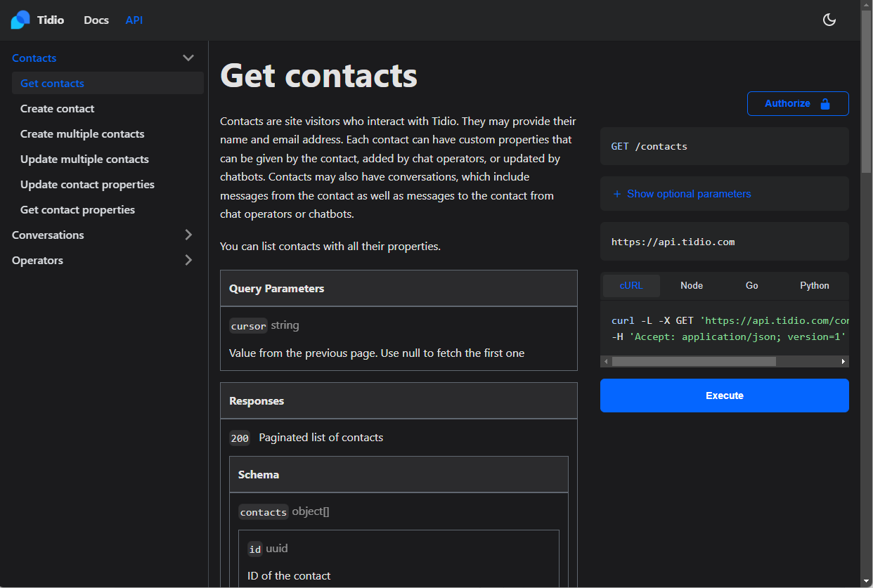Viewport: 873px width, 588px height.
Task: Click the GET /contacts endpoint text
Action: pyautogui.click(x=649, y=146)
